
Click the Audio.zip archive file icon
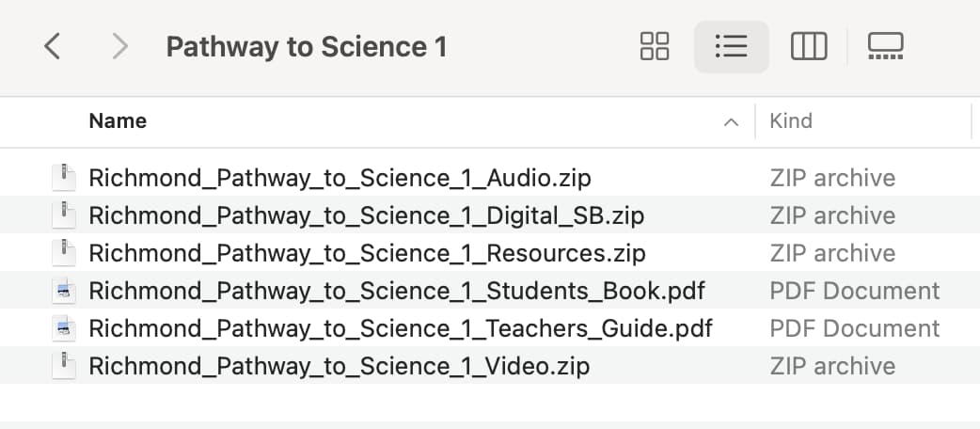point(63,178)
